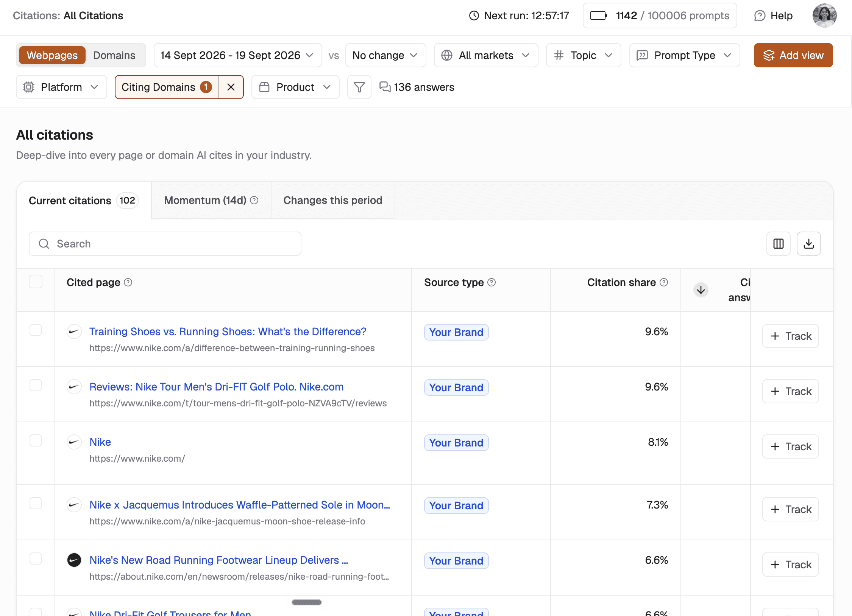Open the filter funnel icon
852x616 pixels.
click(x=359, y=87)
